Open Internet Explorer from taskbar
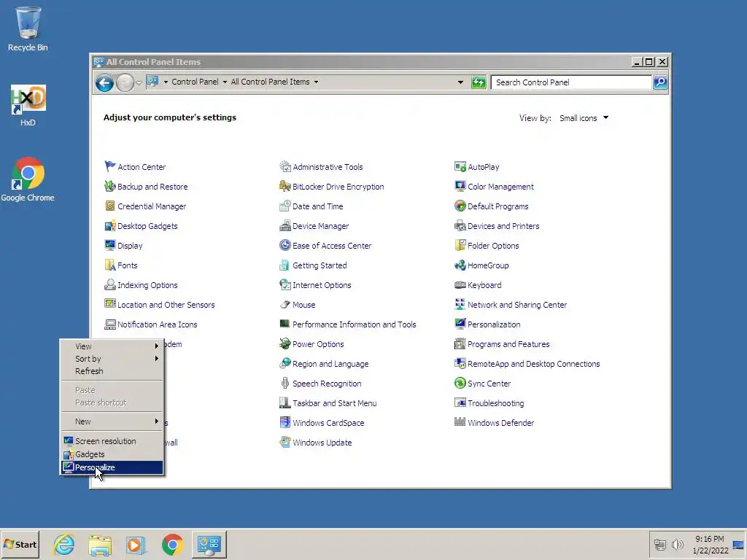Viewport: 747px width, 560px height. (x=64, y=545)
